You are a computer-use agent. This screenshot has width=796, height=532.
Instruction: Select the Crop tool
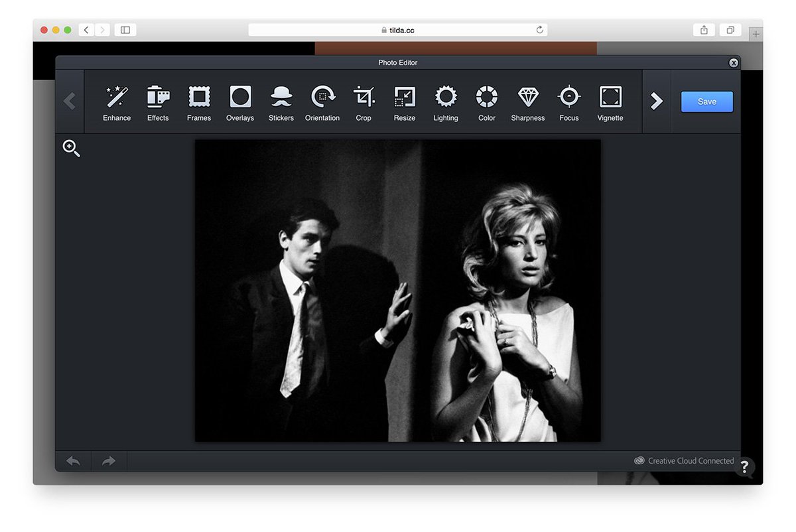click(364, 103)
